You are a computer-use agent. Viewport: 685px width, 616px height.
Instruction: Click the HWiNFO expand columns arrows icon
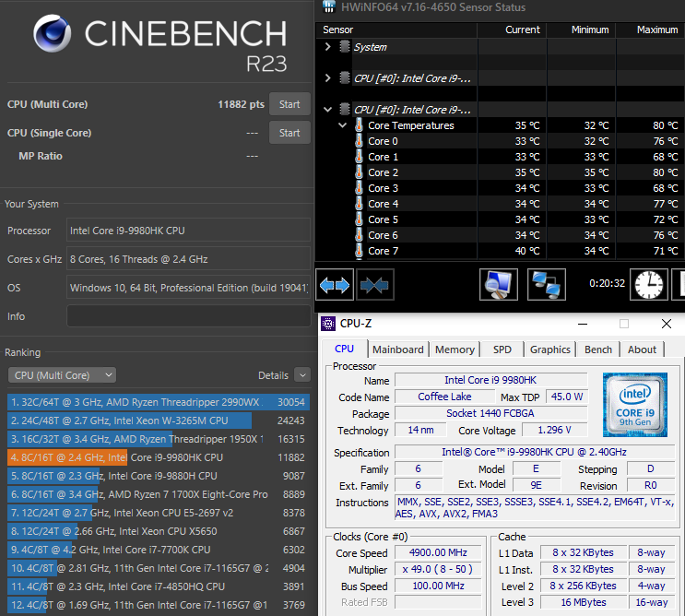point(335,285)
